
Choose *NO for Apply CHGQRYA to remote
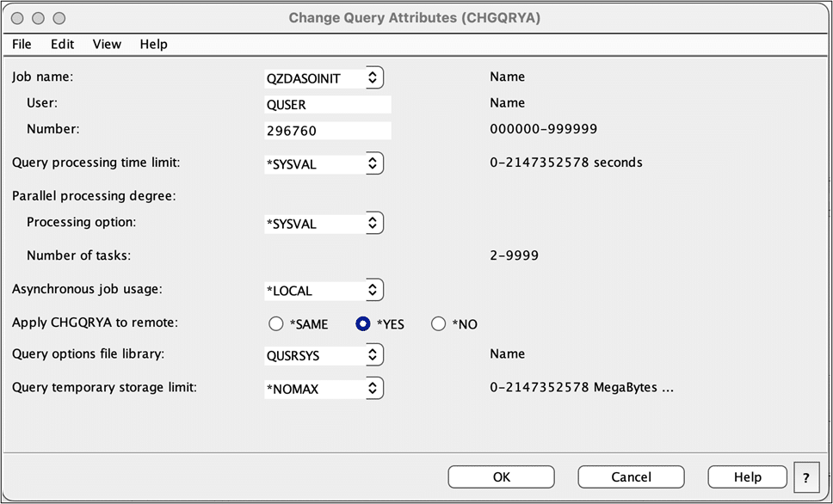pyautogui.click(x=439, y=324)
